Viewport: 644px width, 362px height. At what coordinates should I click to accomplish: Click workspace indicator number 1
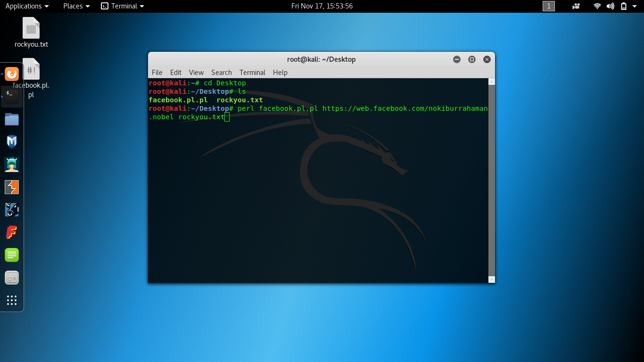(549, 6)
